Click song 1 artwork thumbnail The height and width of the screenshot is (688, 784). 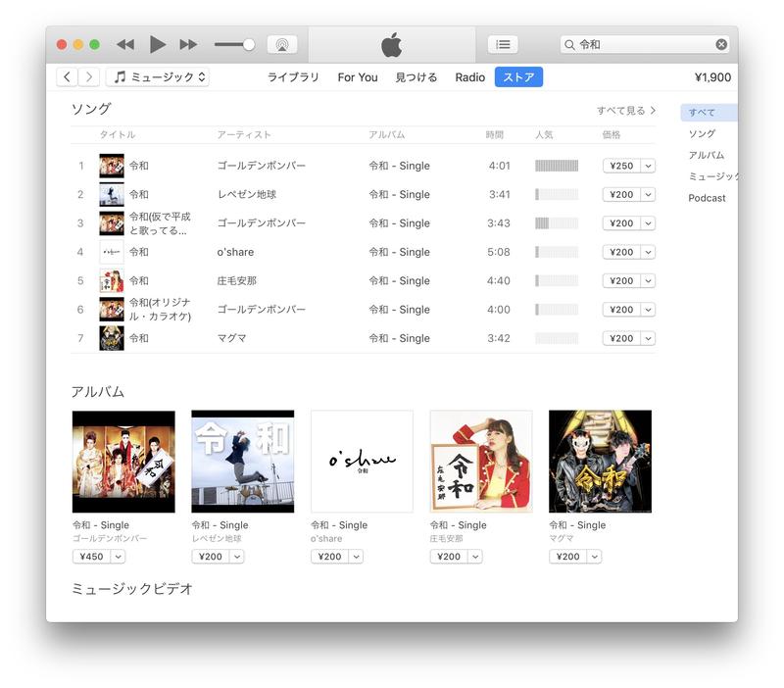click(112, 166)
